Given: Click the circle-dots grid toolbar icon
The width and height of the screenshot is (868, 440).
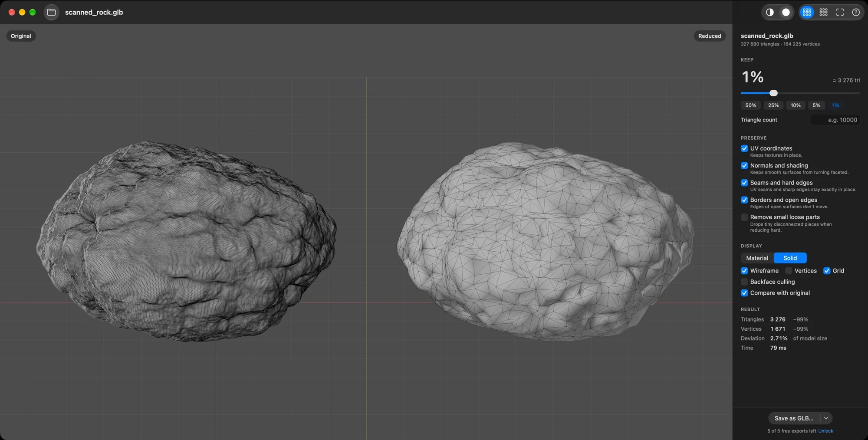Looking at the screenshot, I should [824, 12].
